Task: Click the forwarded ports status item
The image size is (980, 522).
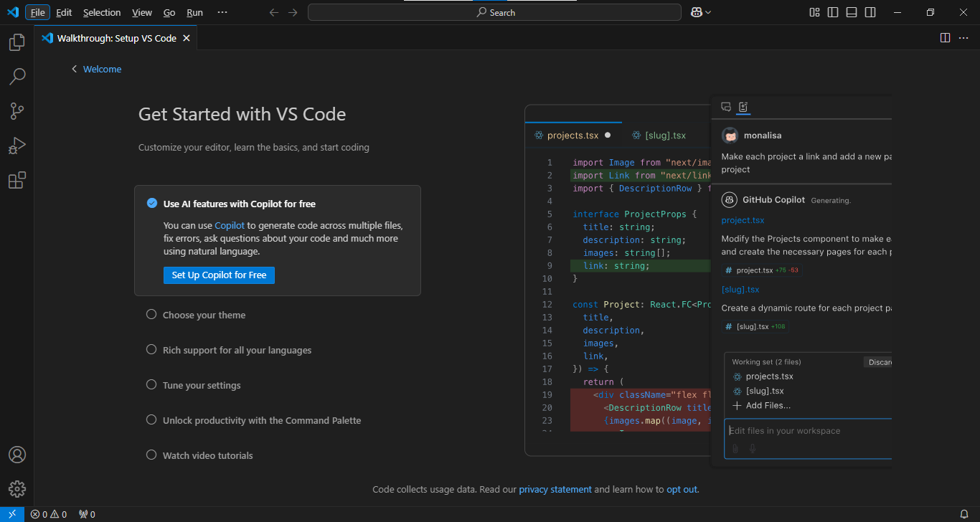Action: (x=87, y=514)
